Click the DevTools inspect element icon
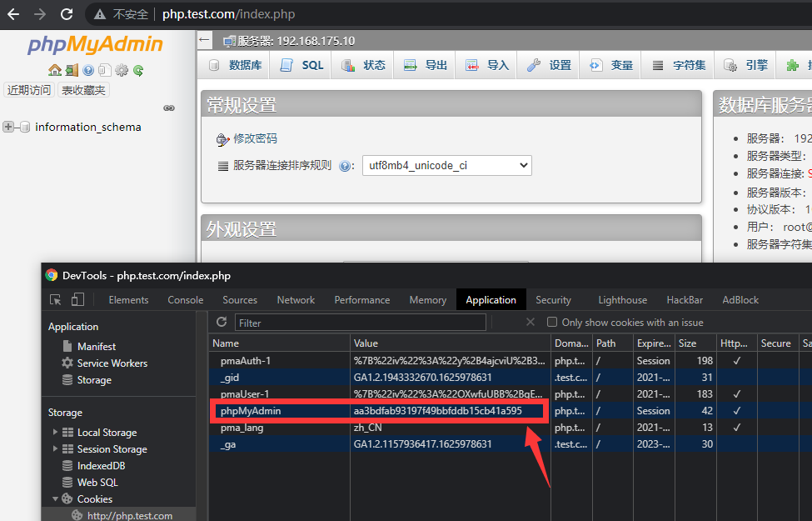The image size is (812, 521). point(56,299)
